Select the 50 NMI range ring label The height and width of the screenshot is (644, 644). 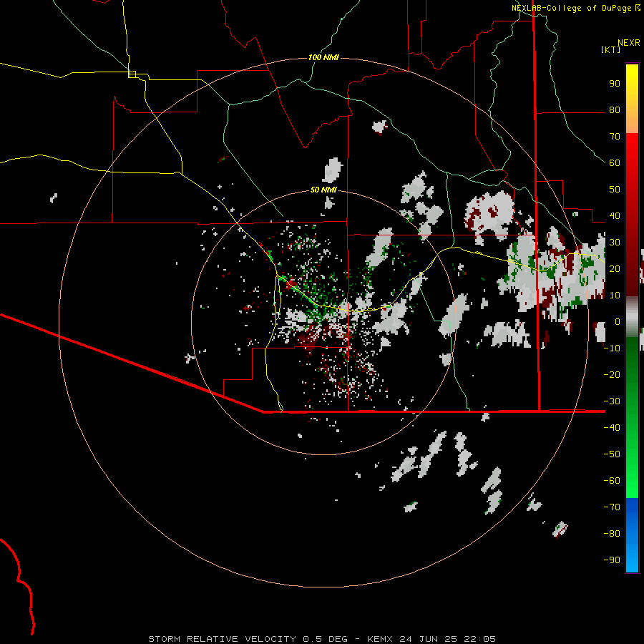point(323,190)
